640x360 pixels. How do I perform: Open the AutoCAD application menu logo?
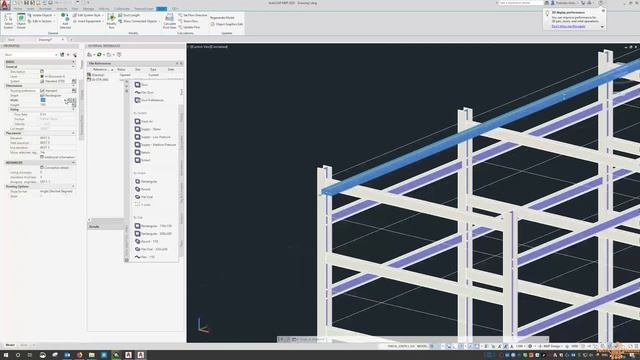tap(5, 5)
